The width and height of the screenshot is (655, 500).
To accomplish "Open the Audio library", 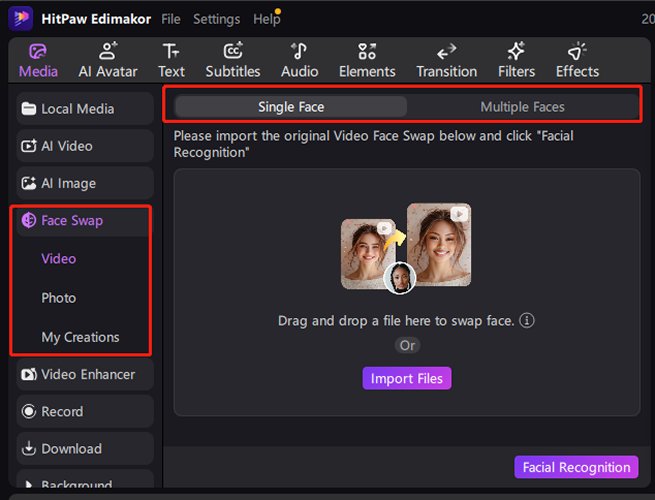I will point(299,60).
